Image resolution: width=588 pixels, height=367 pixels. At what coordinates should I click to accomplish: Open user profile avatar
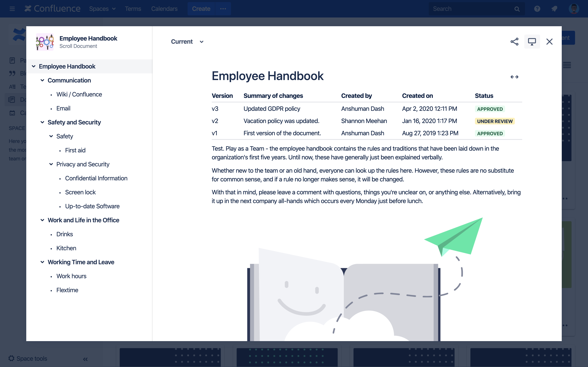pyautogui.click(x=574, y=9)
